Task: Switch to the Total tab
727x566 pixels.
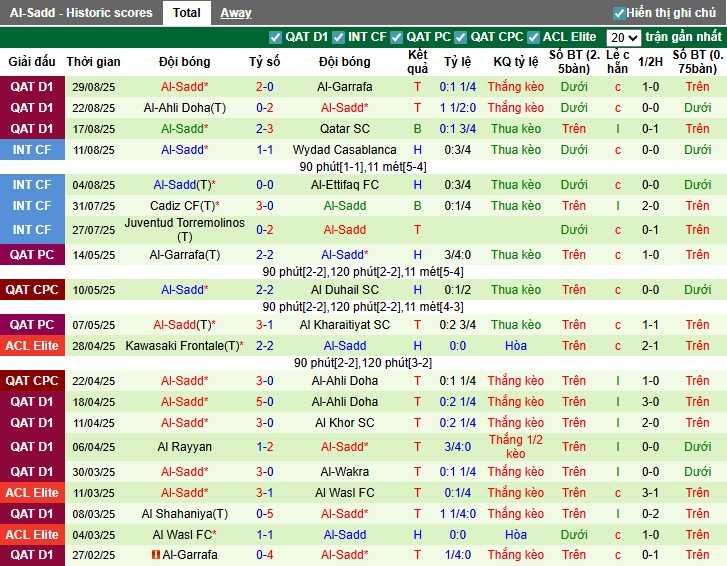Action: point(186,13)
